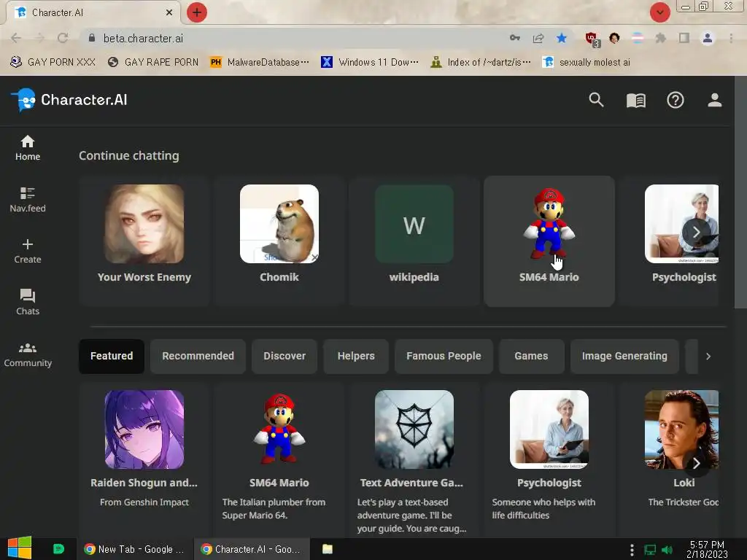Toggle the browser side panel icon
The width and height of the screenshot is (747, 560).
click(x=684, y=38)
